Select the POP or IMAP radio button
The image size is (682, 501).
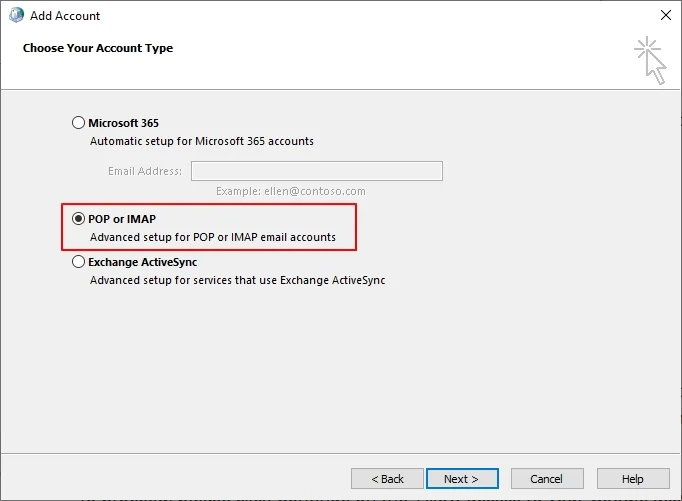point(79,219)
